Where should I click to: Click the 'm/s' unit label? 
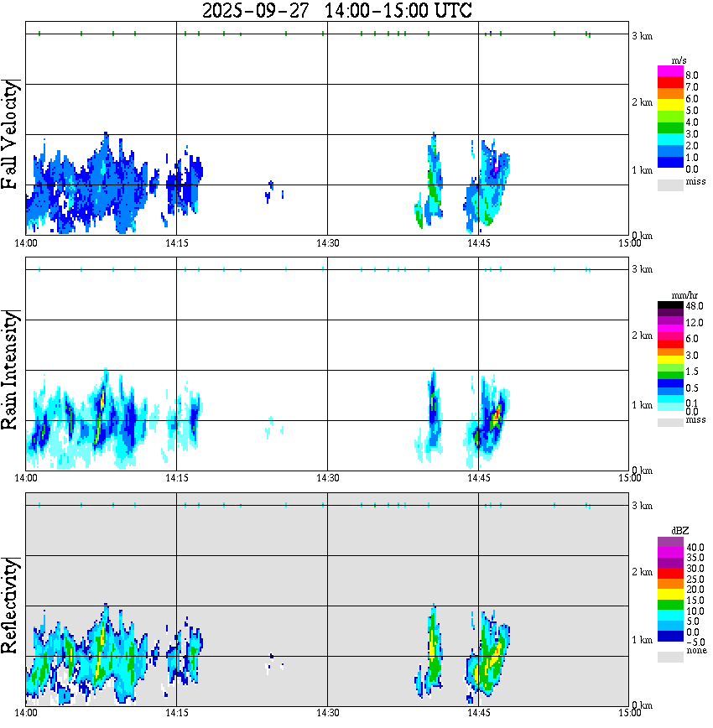click(x=679, y=61)
